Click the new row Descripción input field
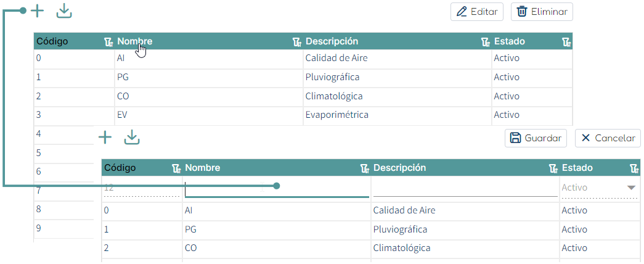Image resolution: width=644 pixels, height=264 pixels. coord(465,188)
